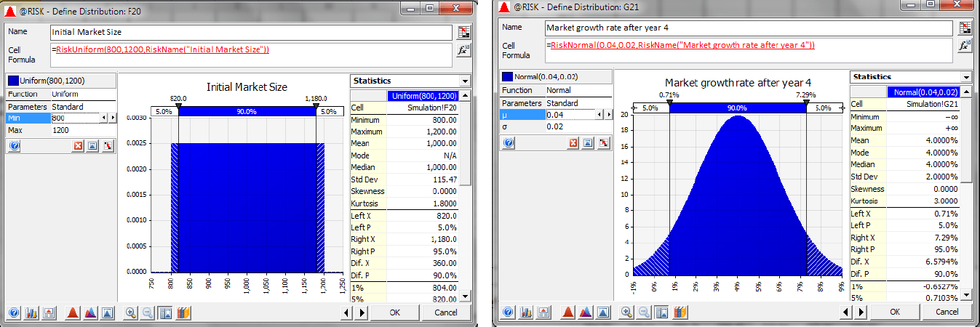
Task: Open the Statistics dropdown in Market growth rate window
Action: pyautogui.click(x=965, y=77)
